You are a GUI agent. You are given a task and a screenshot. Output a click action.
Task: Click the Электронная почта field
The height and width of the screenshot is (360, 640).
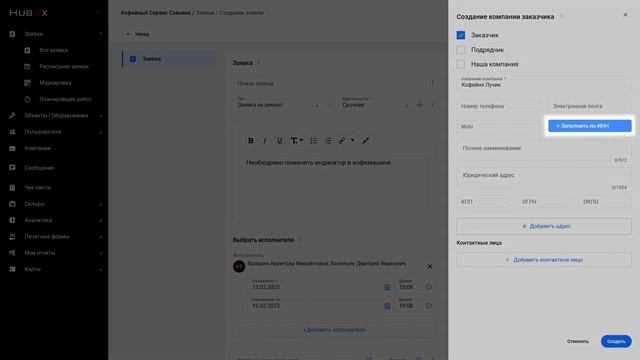coord(589,106)
